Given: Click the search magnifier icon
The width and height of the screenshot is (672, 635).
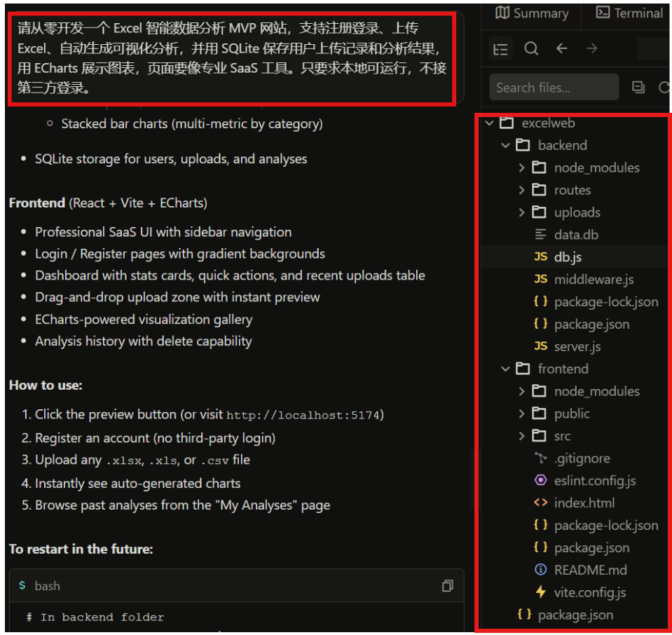Looking at the screenshot, I should (x=531, y=48).
